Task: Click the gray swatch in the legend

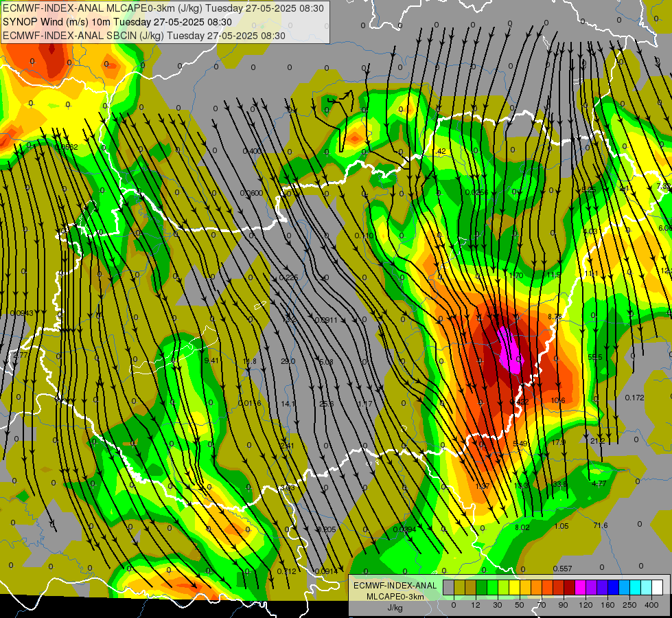Action: 449,587
